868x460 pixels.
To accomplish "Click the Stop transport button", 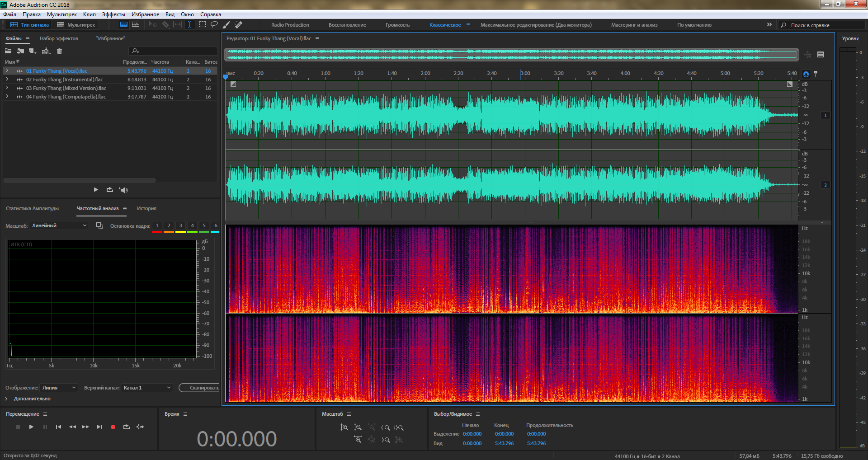I will pos(18,427).
